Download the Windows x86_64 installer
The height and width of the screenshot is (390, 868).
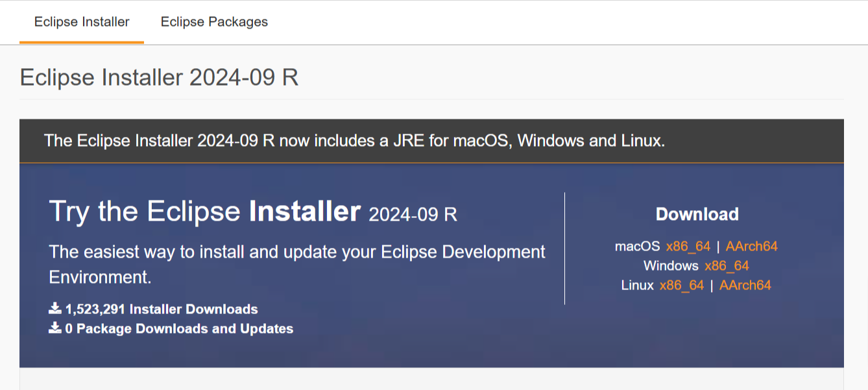pos(727,266)
